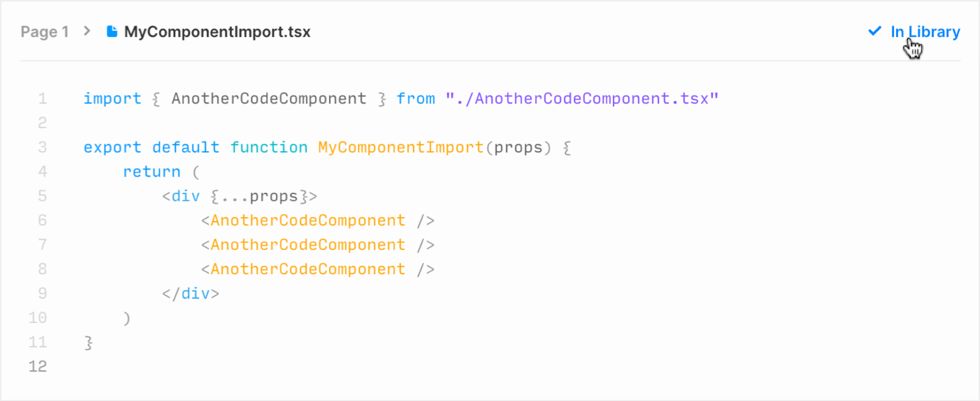The height and width of the screenshot is (401, 980).
Task: Click the closing brace on line 11
Action: [88, 343]
